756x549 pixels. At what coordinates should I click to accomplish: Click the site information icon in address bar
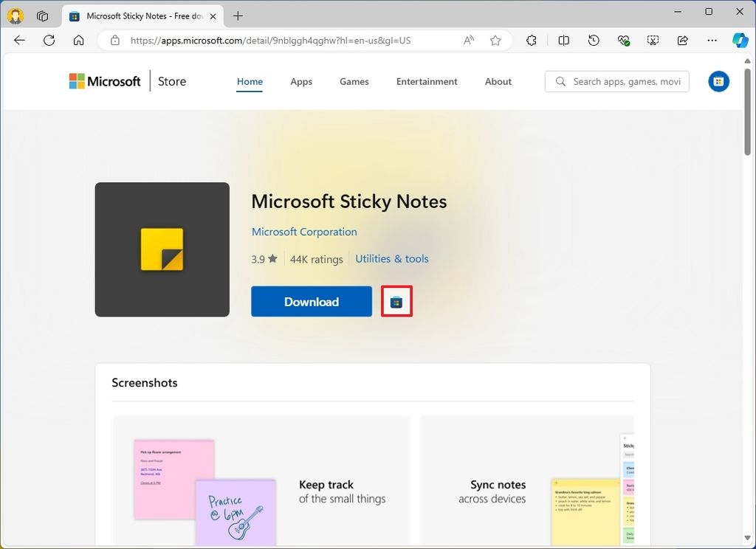[x=114, y=41]
